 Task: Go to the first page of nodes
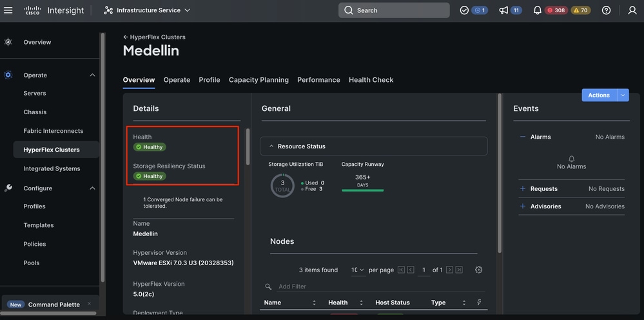pyautogui.click(x=401, y=270)
